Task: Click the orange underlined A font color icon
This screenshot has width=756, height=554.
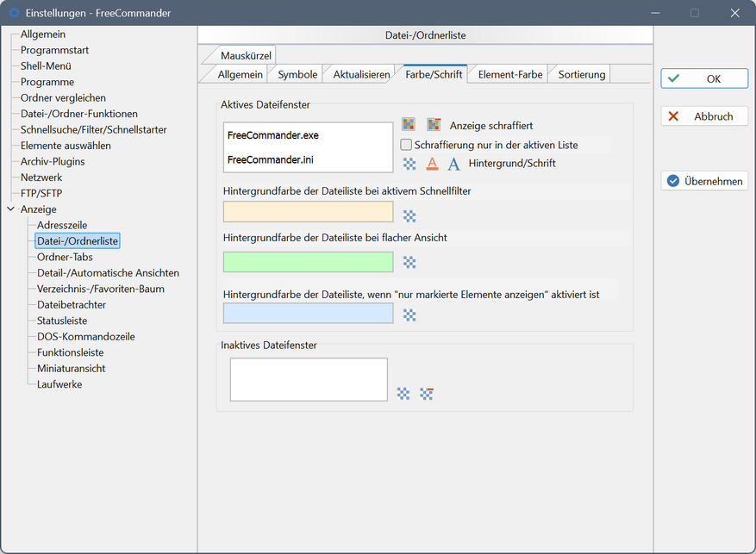Action: point(432,164)
